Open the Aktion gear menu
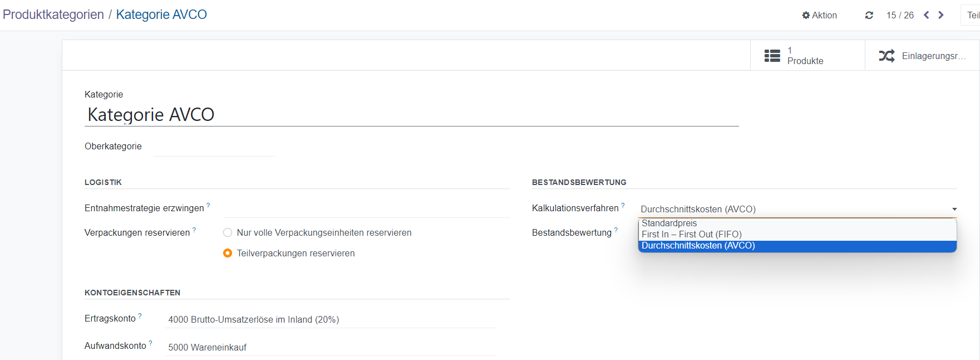The image size is (980, 360). tap(819, 16)
